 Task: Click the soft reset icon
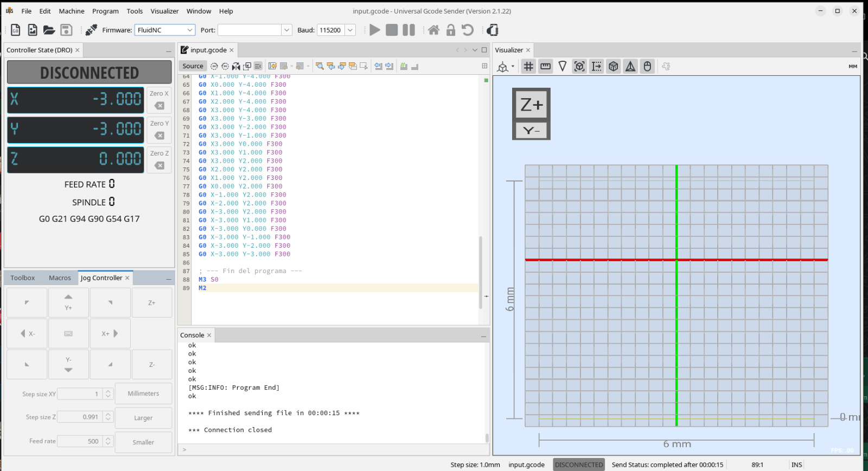click(x=467, y=30)
